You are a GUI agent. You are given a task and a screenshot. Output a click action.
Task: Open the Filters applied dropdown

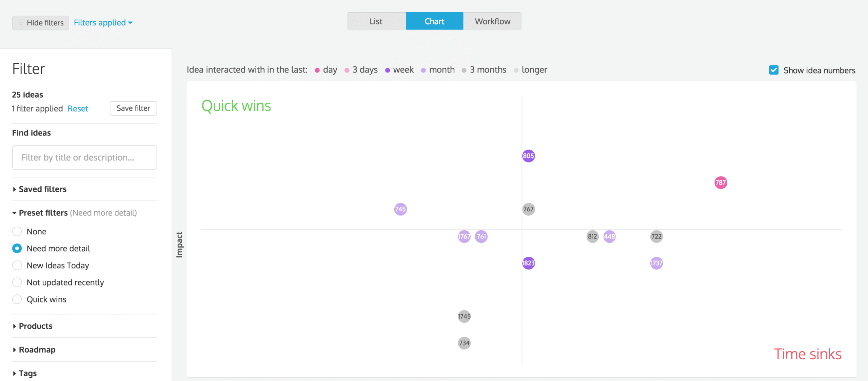[x=103, y=23]
